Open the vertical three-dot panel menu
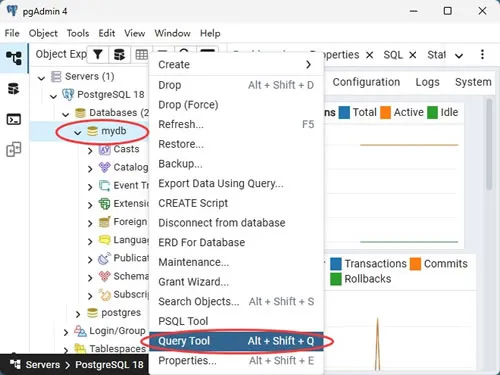This screenshot has width=500, height=375. [482, 54]
